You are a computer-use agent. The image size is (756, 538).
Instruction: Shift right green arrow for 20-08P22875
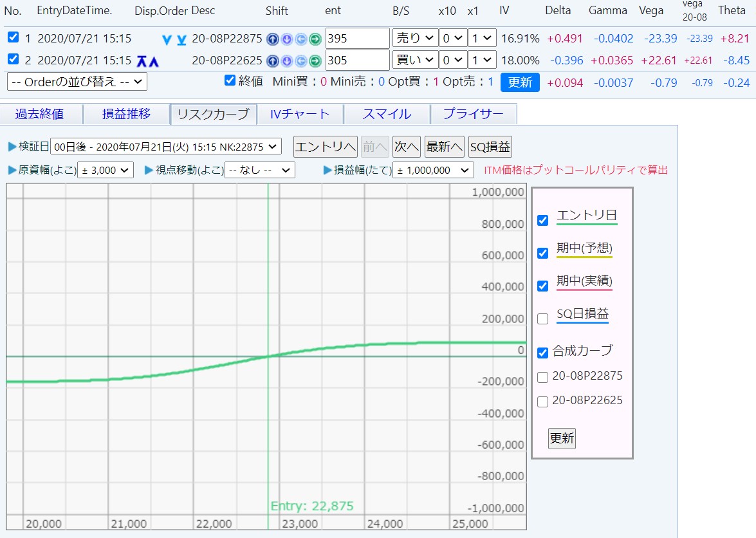(315, 39)
